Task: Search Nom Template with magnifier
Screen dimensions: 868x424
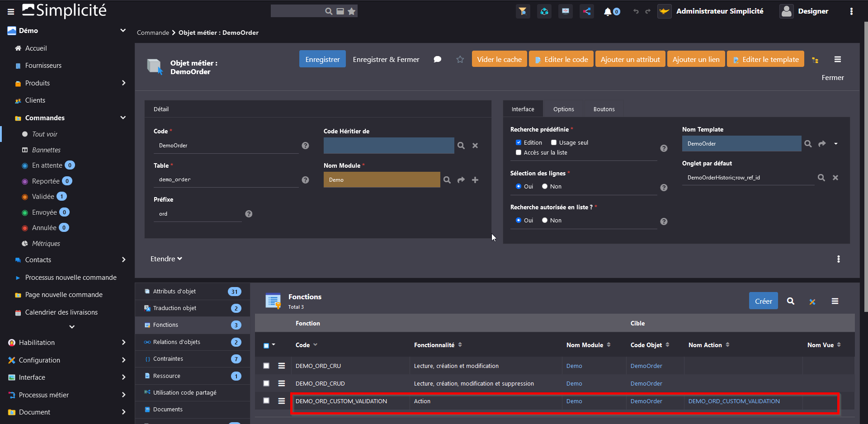Action: tap(808, 144)
